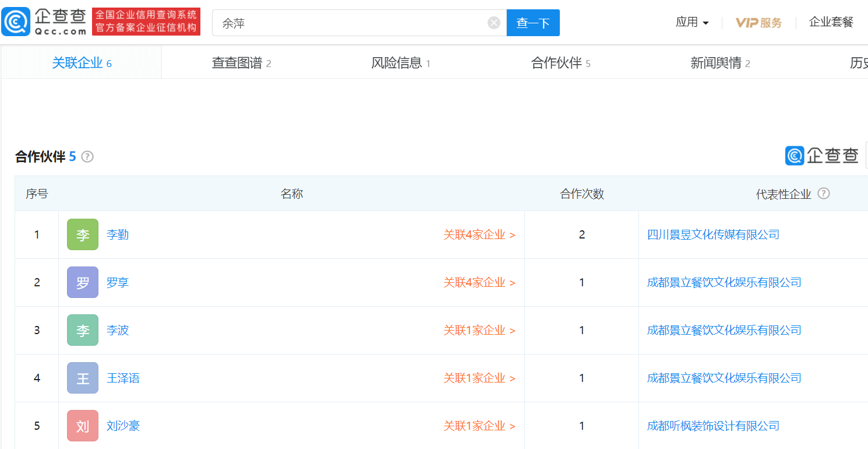The height and width of the screenshot is (449, 868).
Task: Open the 新闻舆情 tab
Action: click(720, 63)
